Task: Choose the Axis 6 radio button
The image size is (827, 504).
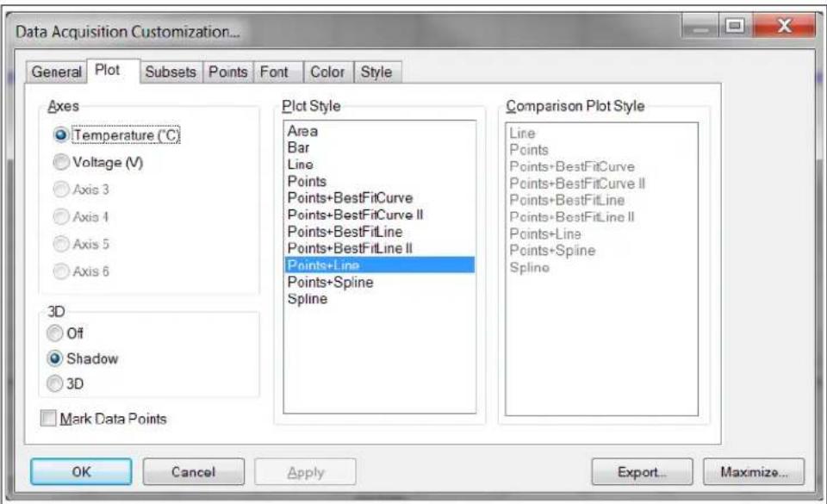Action: [61, 271]
